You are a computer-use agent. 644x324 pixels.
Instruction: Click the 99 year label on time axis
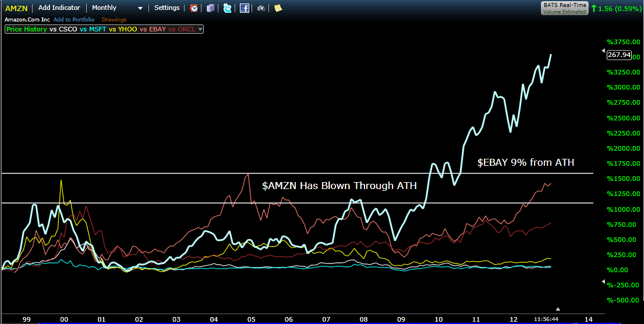coord(27,319)
